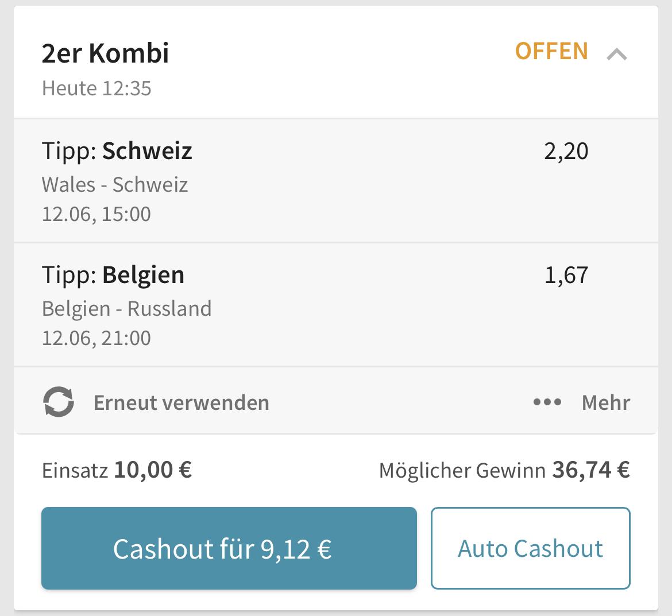Click the Heute 12:35 timestamp
The width and height of the screenshot is (672, 616).
tap(96, 88)
